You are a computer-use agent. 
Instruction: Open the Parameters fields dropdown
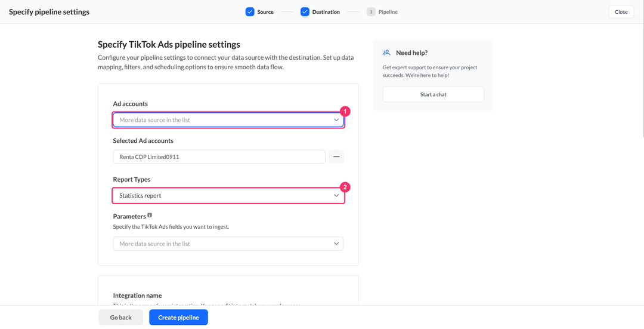tap(228, 244)
